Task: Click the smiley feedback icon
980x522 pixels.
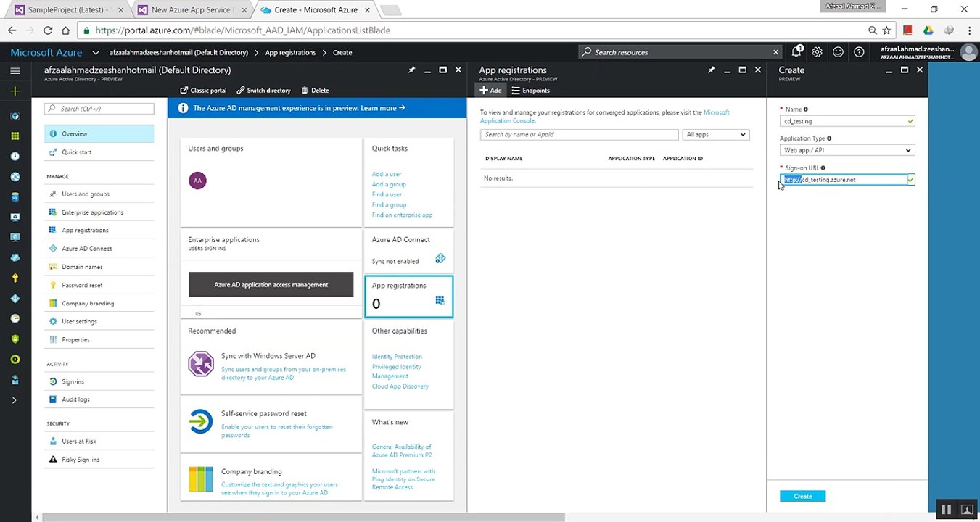Action: coord(839,52)
